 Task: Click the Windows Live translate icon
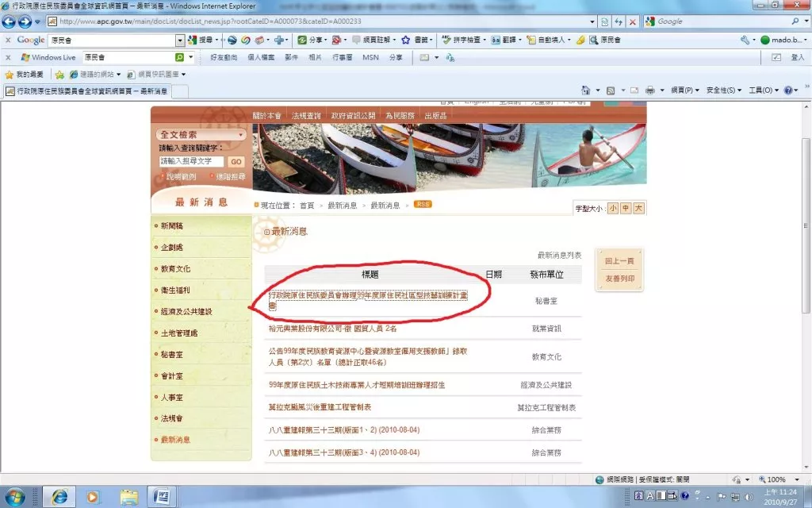coord(450,57)
